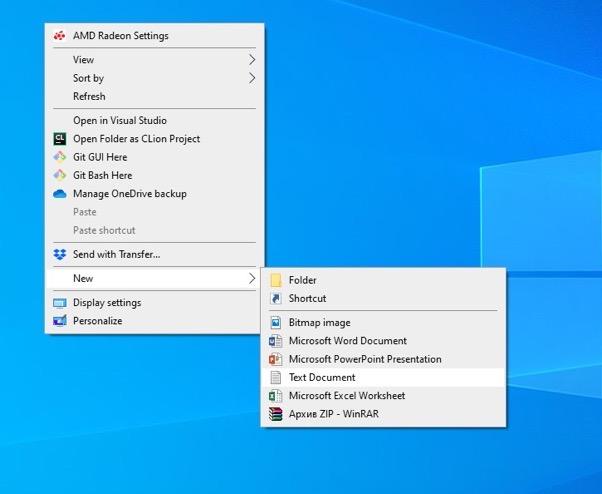Choose Open Folder as CLion Project
Image resolution: width=602 pixels, height=494 pixels.
(155, 139)
